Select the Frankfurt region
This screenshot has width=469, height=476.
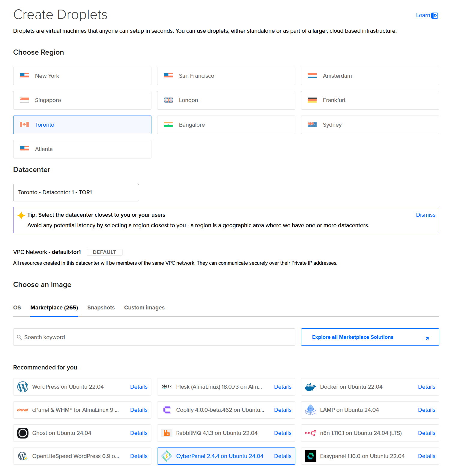(370, 100)
